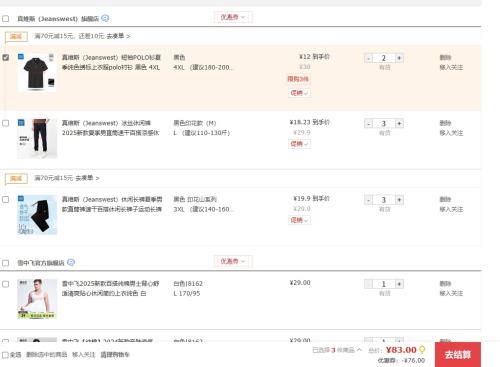Image resolution: width=500 pixels, height=367 pixels.
Task: Decrease quantity of ¥18.23 trousers
Action: point(368,124)
